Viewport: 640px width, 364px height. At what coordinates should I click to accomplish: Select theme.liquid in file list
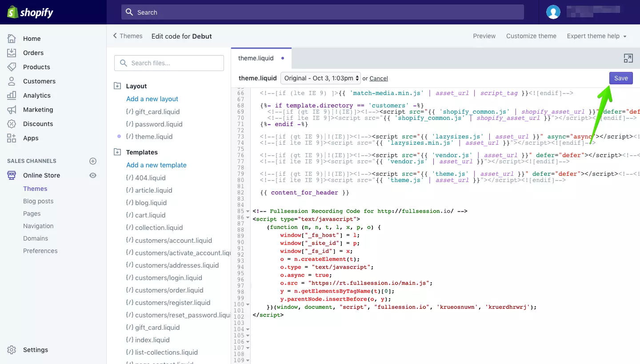[154, 137]
